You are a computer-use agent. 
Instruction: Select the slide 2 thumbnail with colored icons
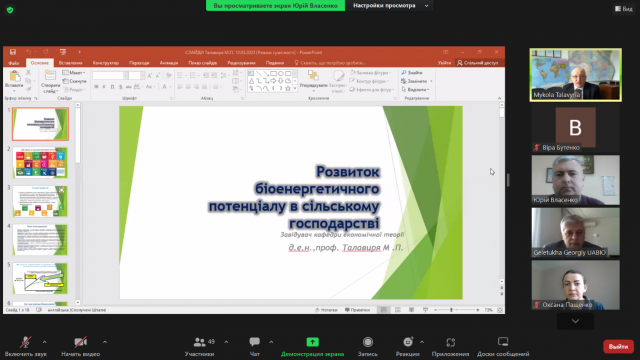tap(40, 162)
